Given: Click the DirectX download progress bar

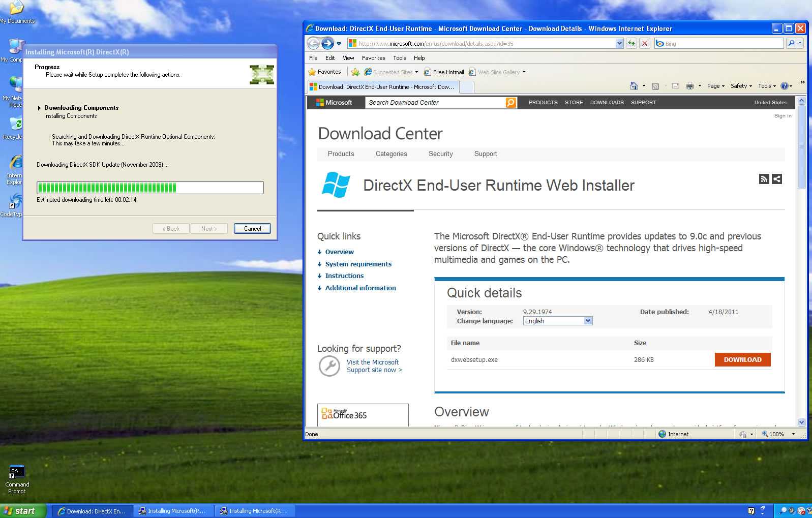Looking at the screenshot, I should 150,188.
